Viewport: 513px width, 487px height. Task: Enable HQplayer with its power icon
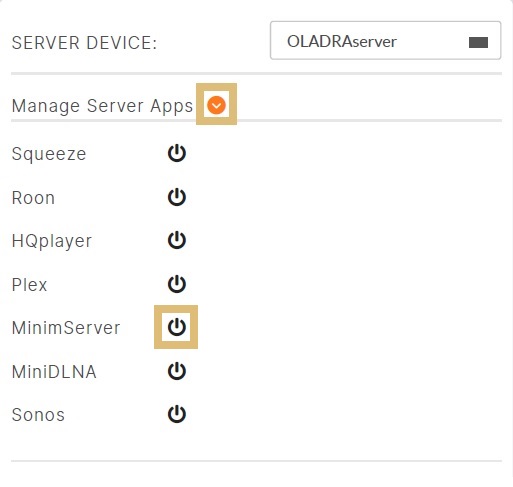(177, 240)
